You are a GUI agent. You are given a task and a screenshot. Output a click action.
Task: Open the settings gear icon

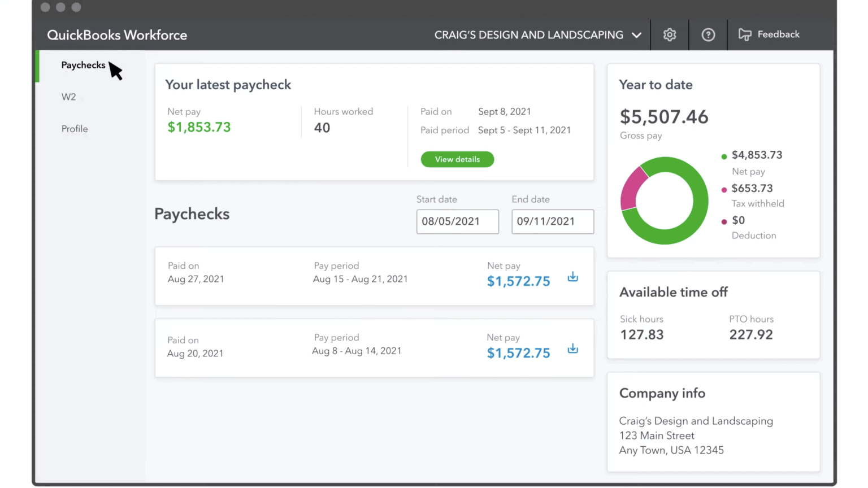[x=670, y=34]
